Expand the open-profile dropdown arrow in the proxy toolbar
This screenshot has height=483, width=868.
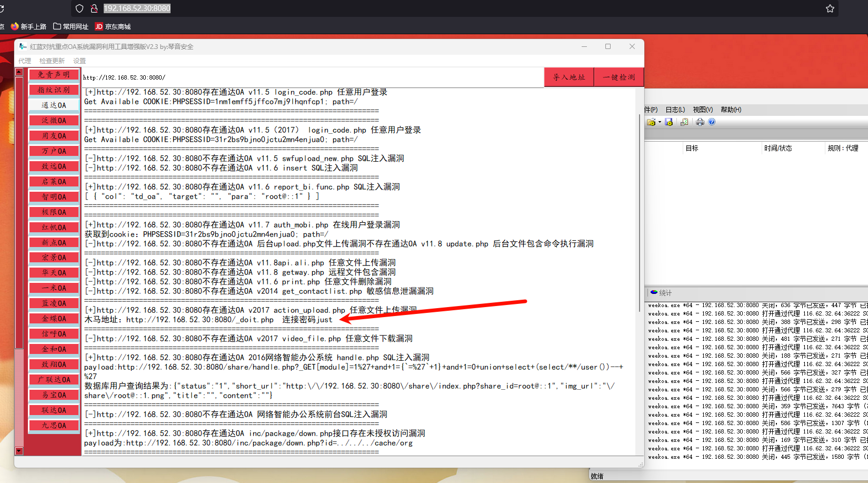(x=660, y=122)
